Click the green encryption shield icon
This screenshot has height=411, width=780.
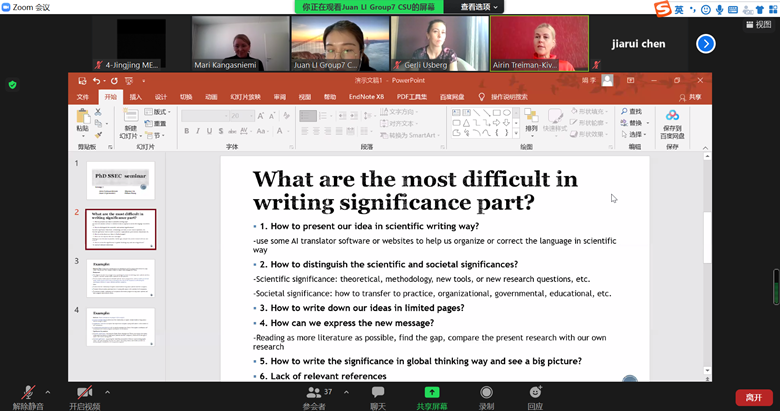click(12, 85)
